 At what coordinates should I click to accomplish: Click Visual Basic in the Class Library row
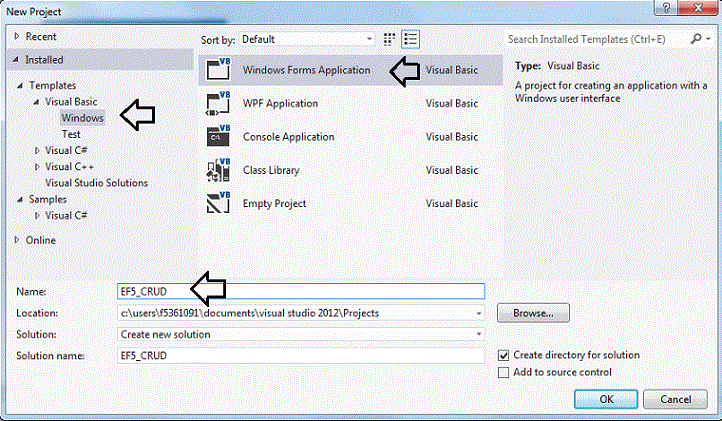coord(452,170)
